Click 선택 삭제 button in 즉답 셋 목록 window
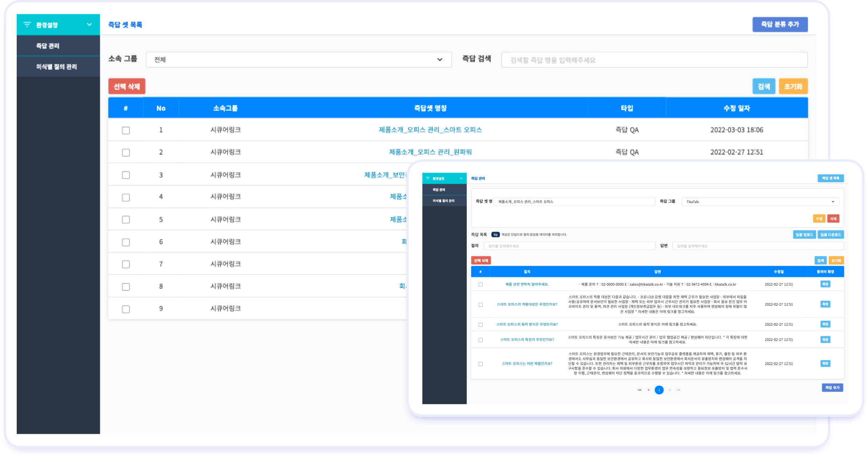 [127, 86]
